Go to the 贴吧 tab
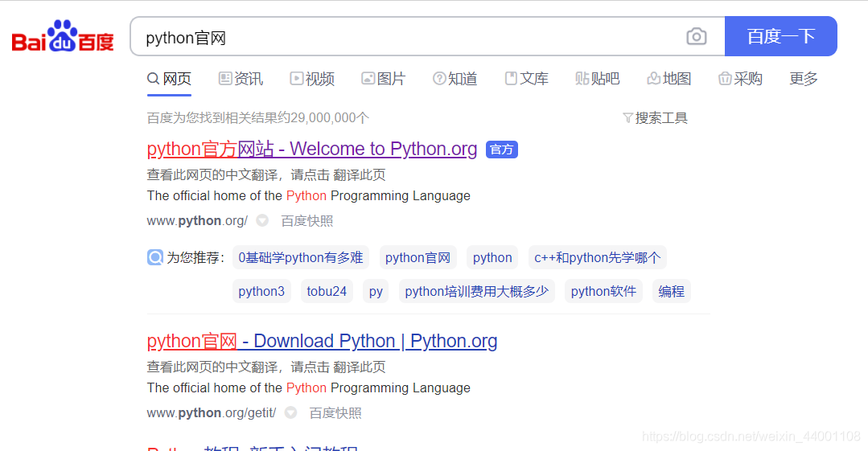Image resolution: width=868 pixels, height=451 pixels. click(x=598, y=79)
